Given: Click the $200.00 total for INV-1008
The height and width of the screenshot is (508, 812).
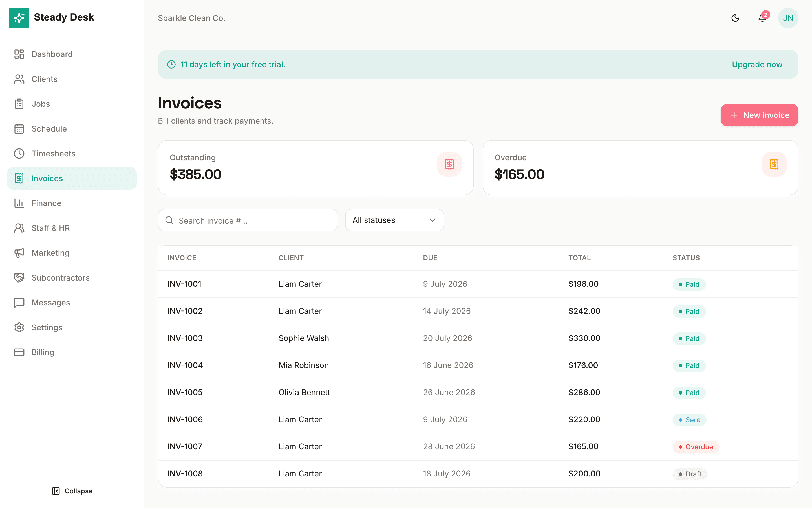Looking at the screenshot, I should tap(584, 473).
